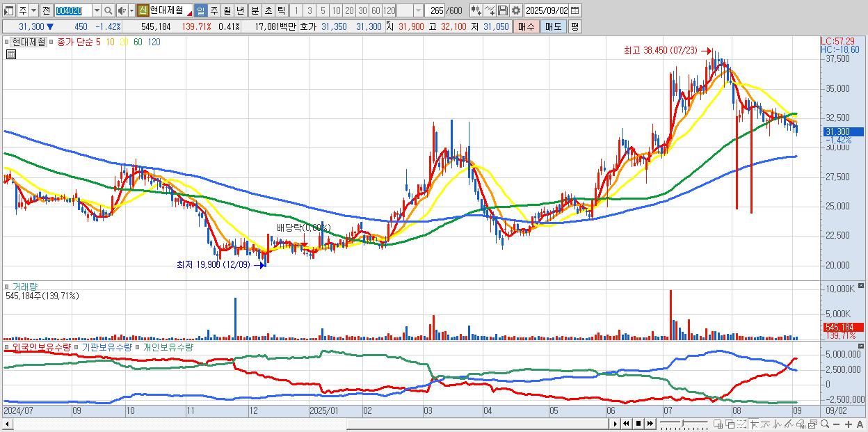
Task: Click the overlapping windows icon in bottom toolbar
Action: click(730, 424)
